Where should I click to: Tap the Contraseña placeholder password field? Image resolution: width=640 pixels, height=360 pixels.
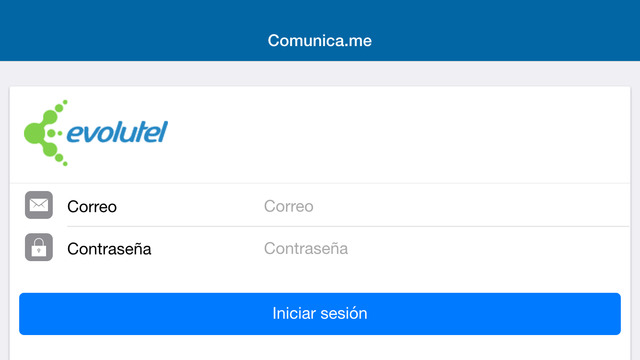pyautogui.click(x=446, y=248)
